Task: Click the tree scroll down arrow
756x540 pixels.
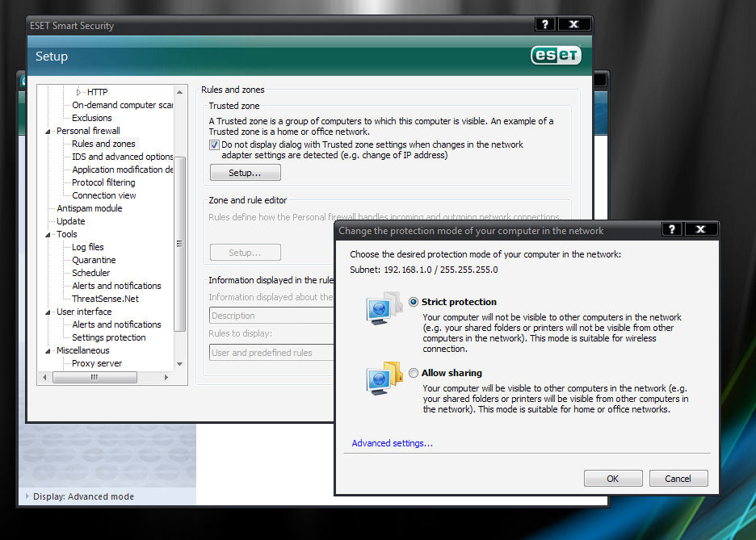Action: coord(180,364)
